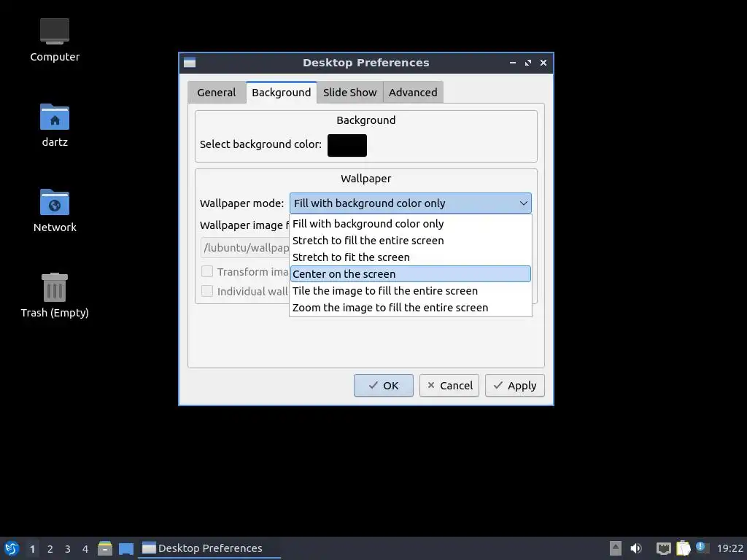Open the Lubuntu start menu icon
Viewport: 747px width, 560px height.
[x=11, y=548]
